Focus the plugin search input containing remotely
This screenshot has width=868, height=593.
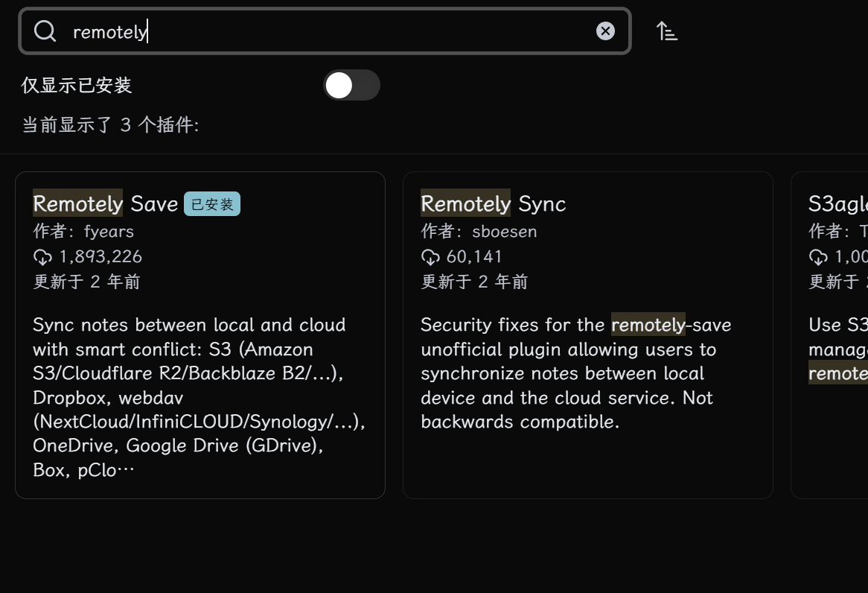coord(325,31)
